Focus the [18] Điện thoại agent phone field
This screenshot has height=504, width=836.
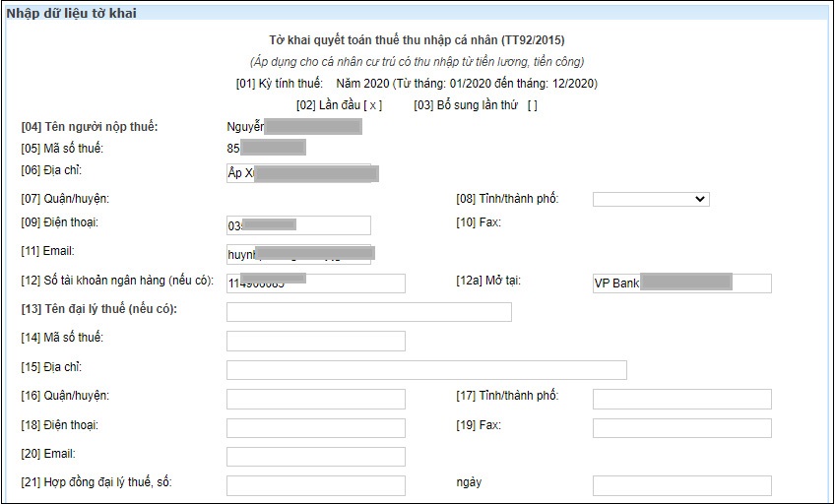click(315, 428)
